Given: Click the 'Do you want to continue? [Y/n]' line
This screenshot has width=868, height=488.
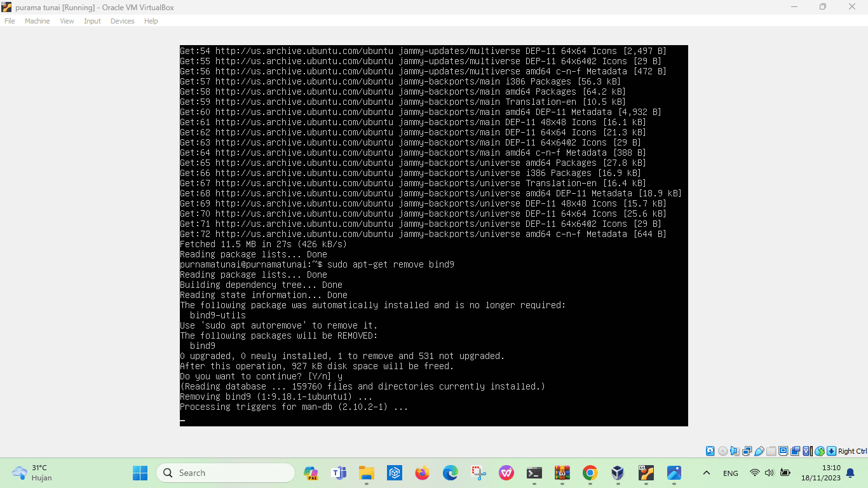Looking at the screenshot, I should coord(261,376).
